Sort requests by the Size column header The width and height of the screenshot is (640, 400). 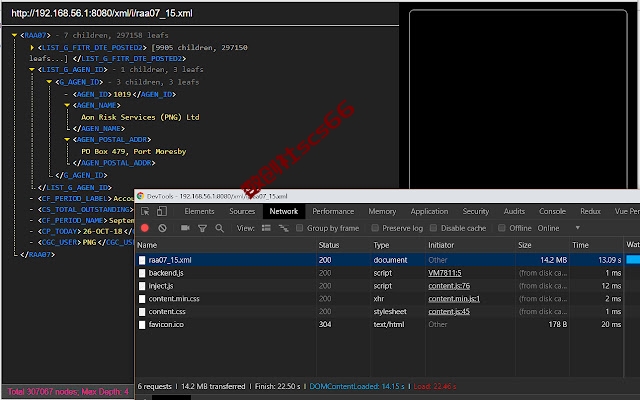click(542, 245)
